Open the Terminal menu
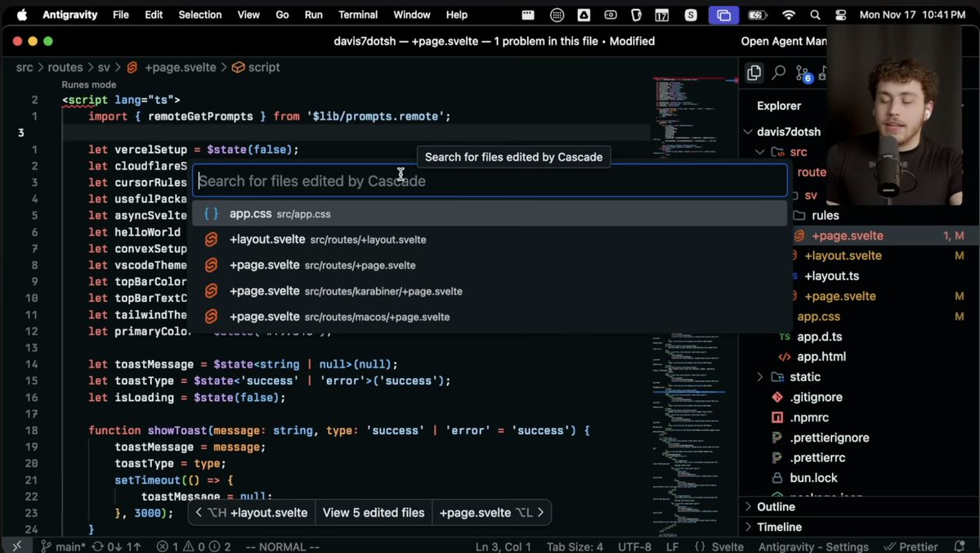Image resolution: width=980 pixels, height=553 pixels. click(x=357, y=14)
